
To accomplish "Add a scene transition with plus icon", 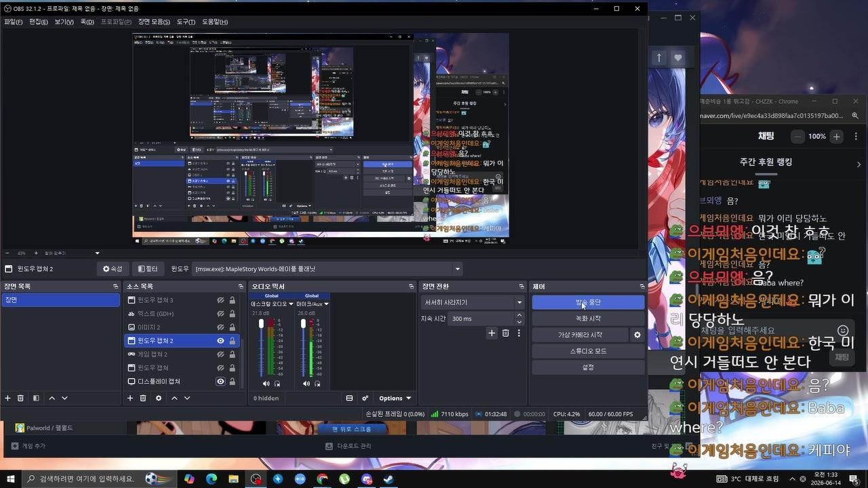I will tap(492, 333).
